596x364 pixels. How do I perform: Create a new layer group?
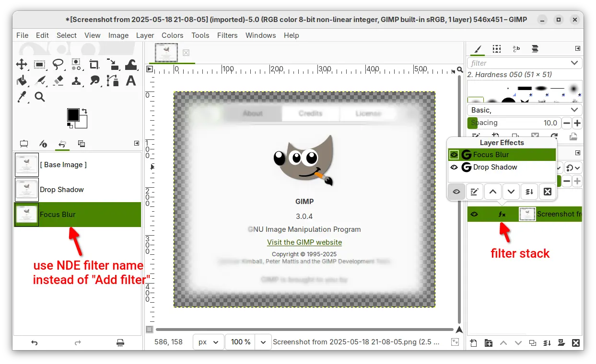click(488, 343)
